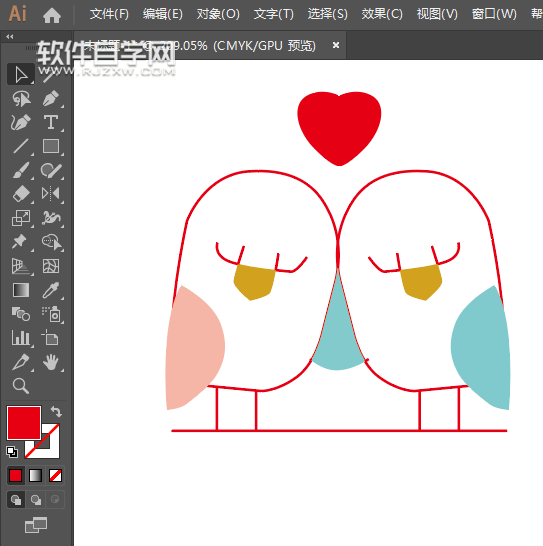Open the 效果(C) menu
The image size is (543, 546).
382,14
